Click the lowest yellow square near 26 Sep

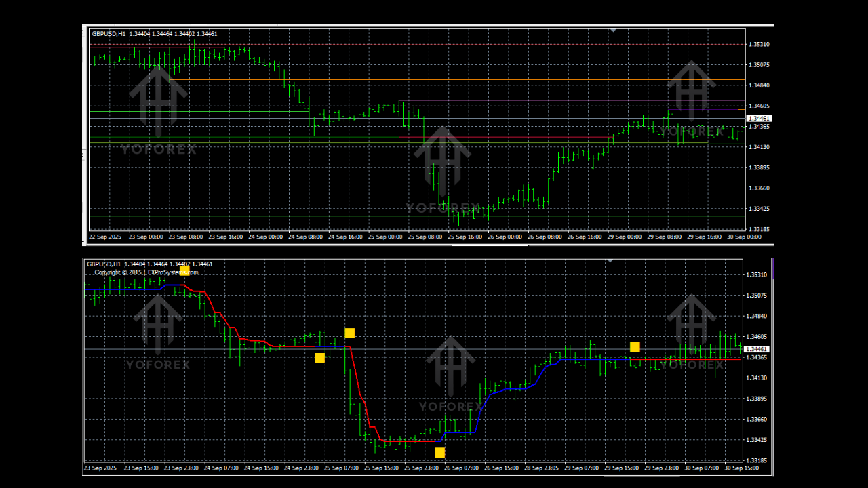pos(439,452)
